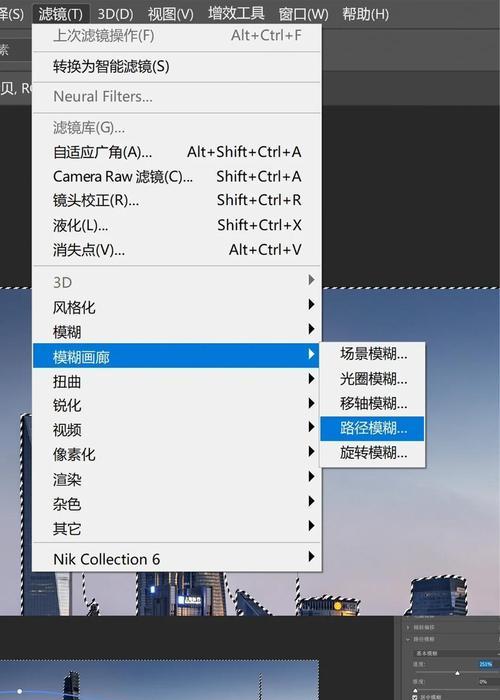Expand the 视频 submenu
The image size is (500, 700).
(177, 429)
